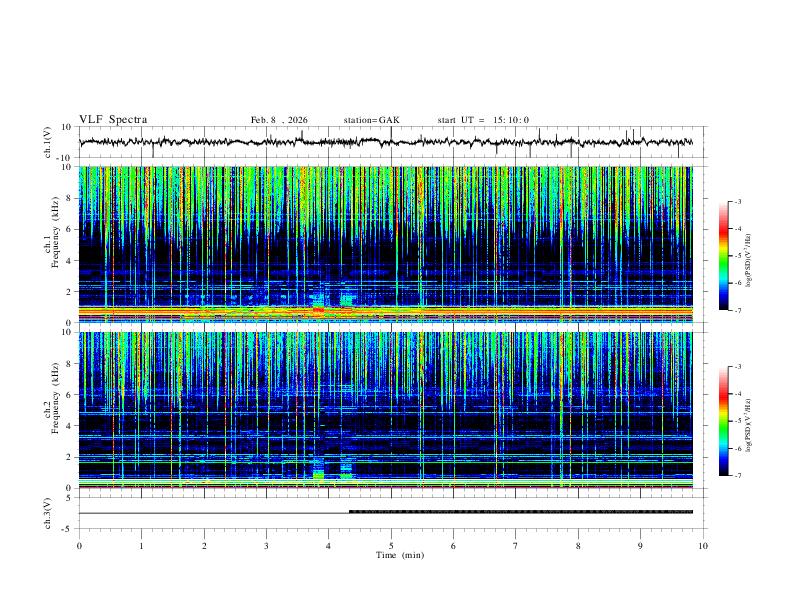Screen dimensions: 792x612
Task: Click the "-3" tick on ch.1 color bar
Action: [737, 201]
